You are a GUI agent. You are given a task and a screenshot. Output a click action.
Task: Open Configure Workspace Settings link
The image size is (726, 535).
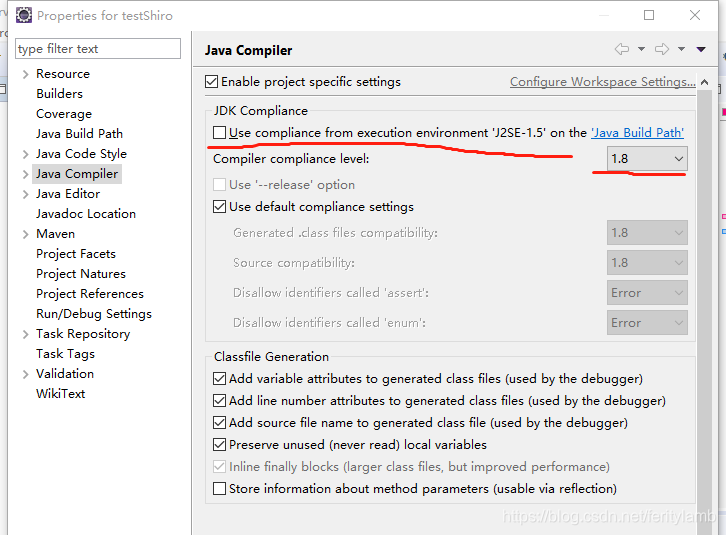pyautogui.click(x=602, y=82)
